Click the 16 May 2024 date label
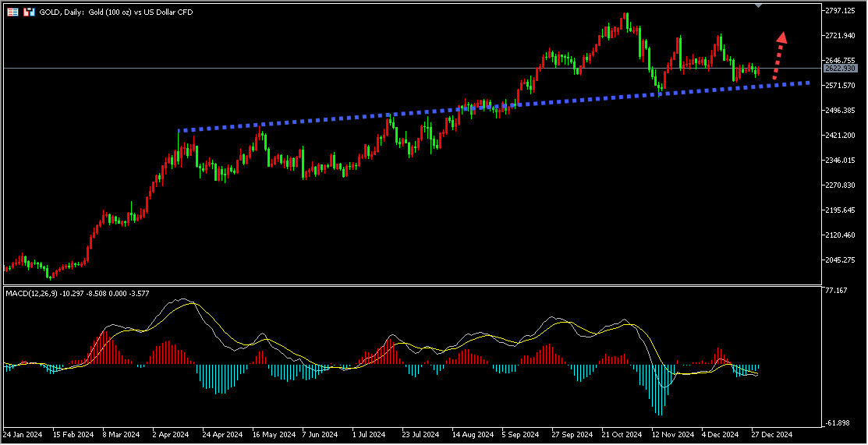This screenshot has height=445, width=868. point(273,433)
